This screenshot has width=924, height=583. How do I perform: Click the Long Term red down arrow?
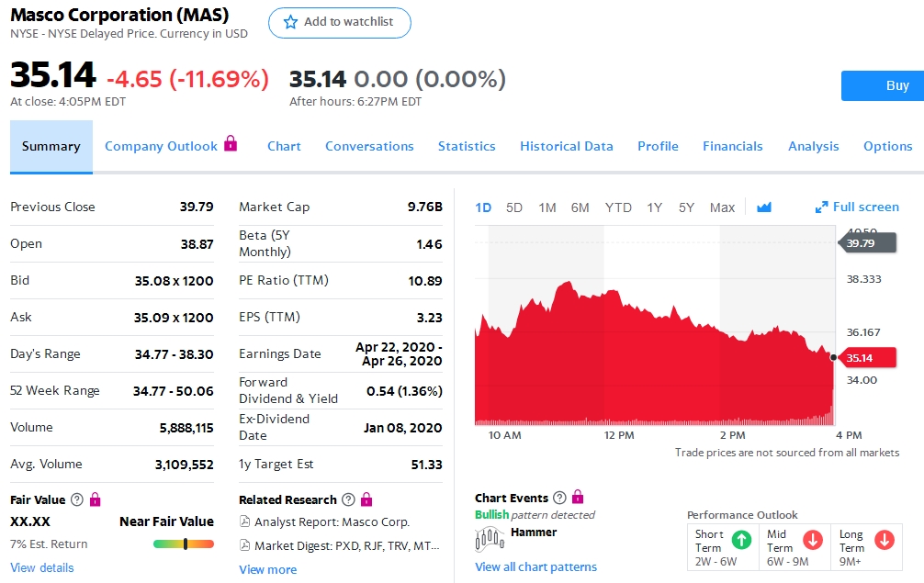click(x=885, y=540)
